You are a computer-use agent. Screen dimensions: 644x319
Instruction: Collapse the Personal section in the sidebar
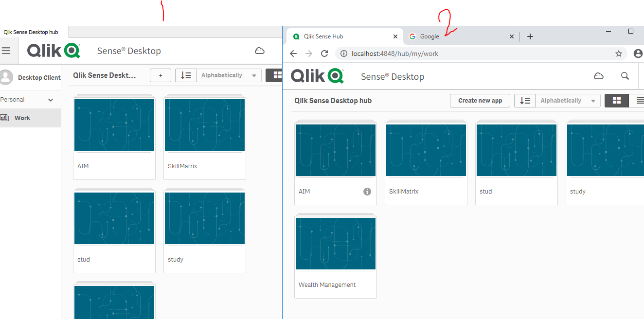[x=51, y=100]
